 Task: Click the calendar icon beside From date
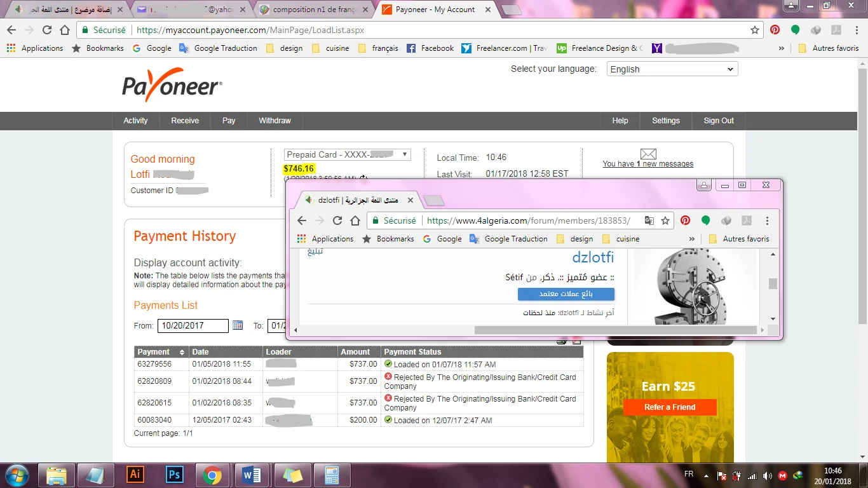tap(238, 325)
